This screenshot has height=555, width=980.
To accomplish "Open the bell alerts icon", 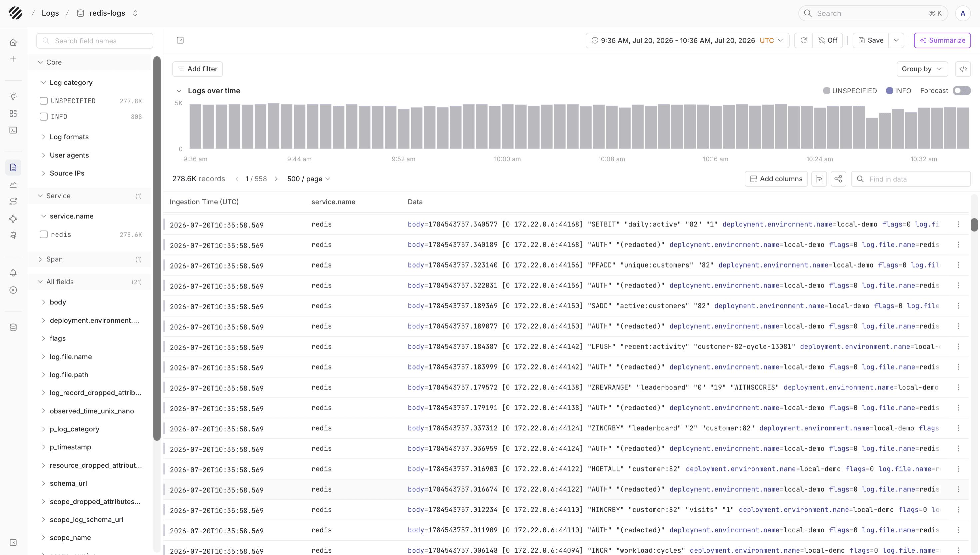I will click(x=13, y=273).
